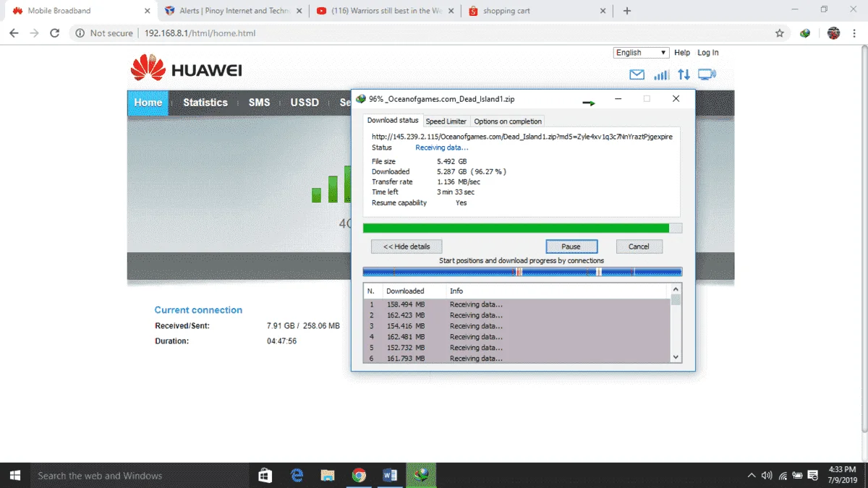The image size is (868, 488).
Task: Select connection row 5 with 152.732 MB
Action: click(517, 348)
